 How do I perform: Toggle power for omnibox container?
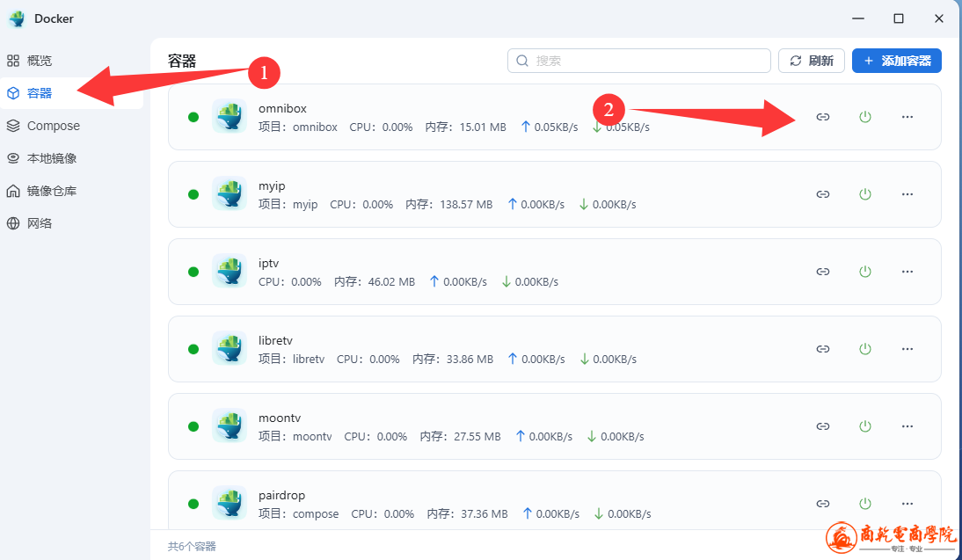click(865, 117)
